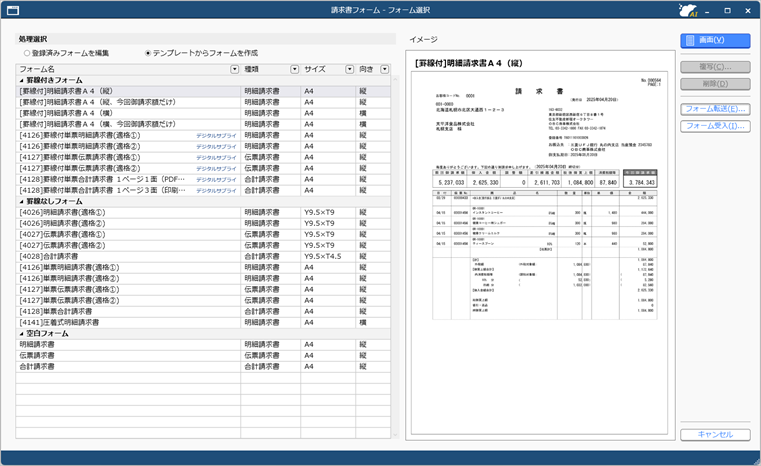This screenshot has width=761, height=466.
Task: Open the サイズ column filter dropdown
Action: coord(349,69)
